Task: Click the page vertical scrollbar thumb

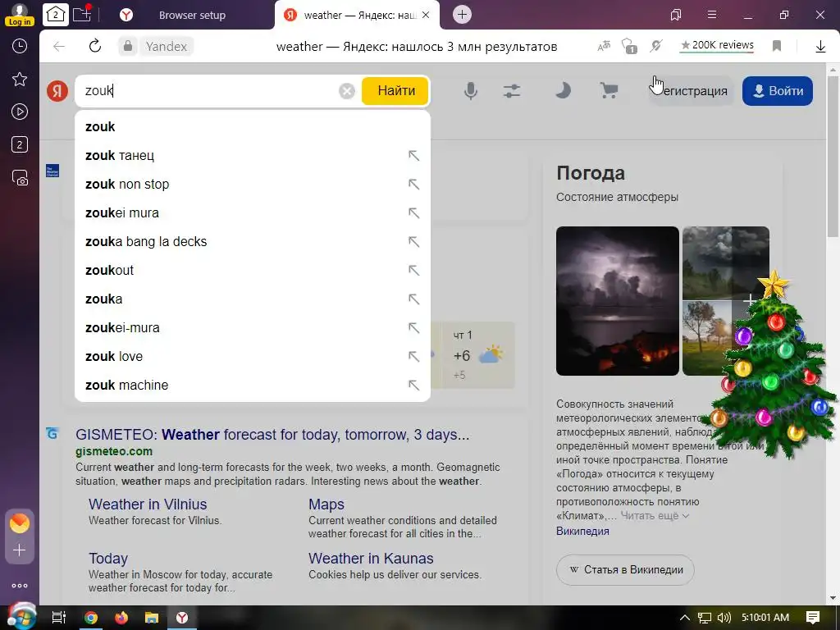Action: 833,157
